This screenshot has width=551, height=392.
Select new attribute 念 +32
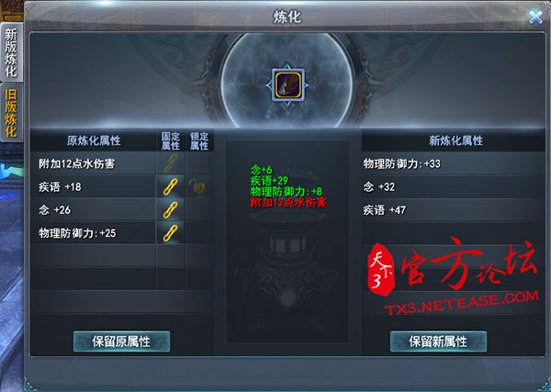454,187
